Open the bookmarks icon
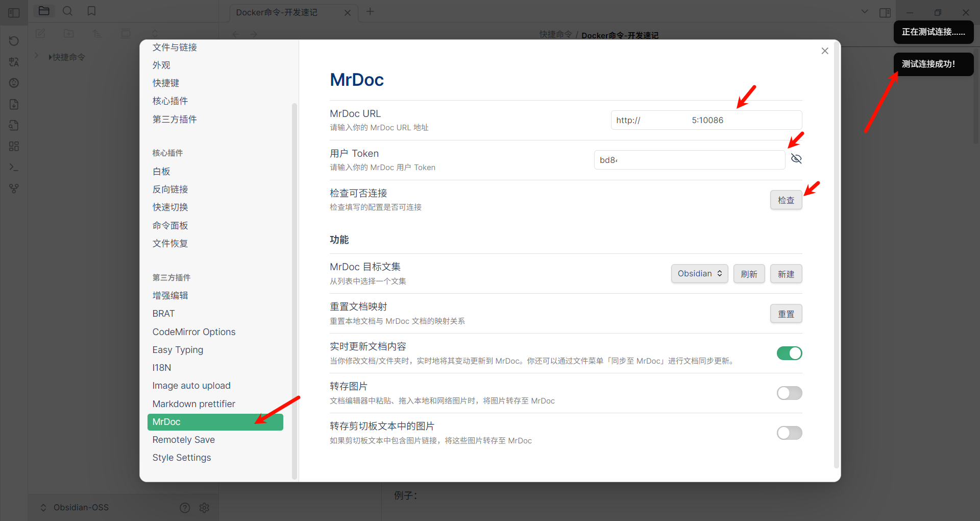 (x=91, y=11)
